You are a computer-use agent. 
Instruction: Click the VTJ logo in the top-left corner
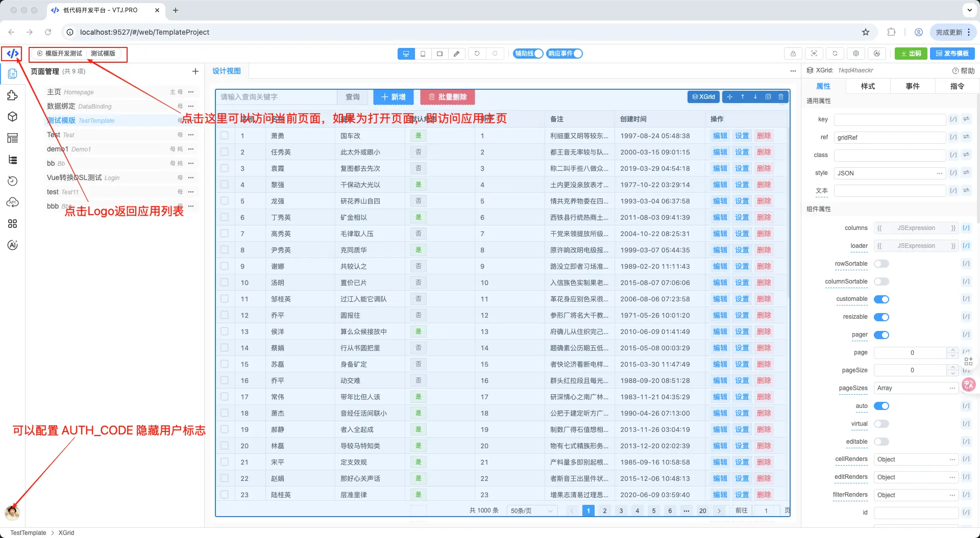[13, 54]
